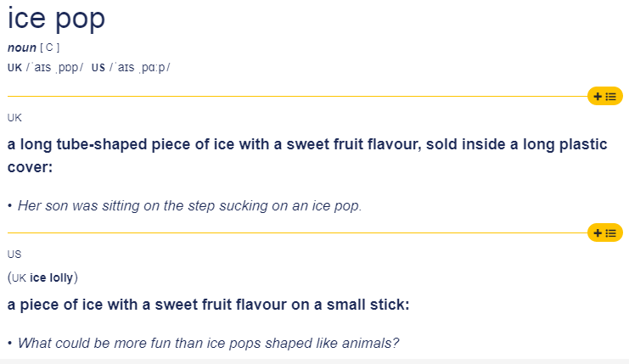Click the US region label above 'ice lolly'
629x364 pixels.
(x=14, y=255)
